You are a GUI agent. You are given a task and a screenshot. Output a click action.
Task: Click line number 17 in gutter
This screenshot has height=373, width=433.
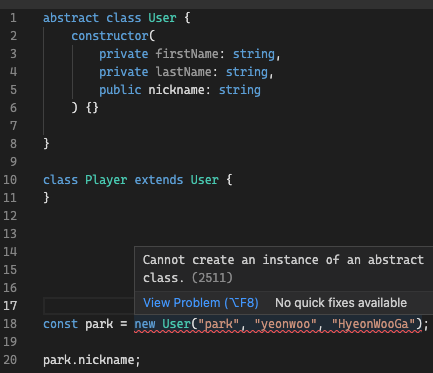tap(10, 306)
